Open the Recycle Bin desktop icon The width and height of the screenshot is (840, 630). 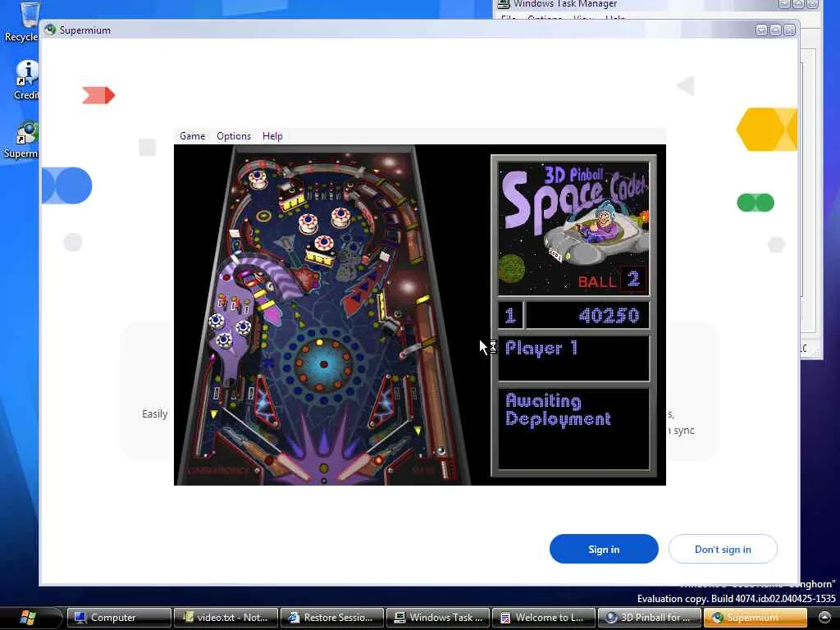click(21, 21)
